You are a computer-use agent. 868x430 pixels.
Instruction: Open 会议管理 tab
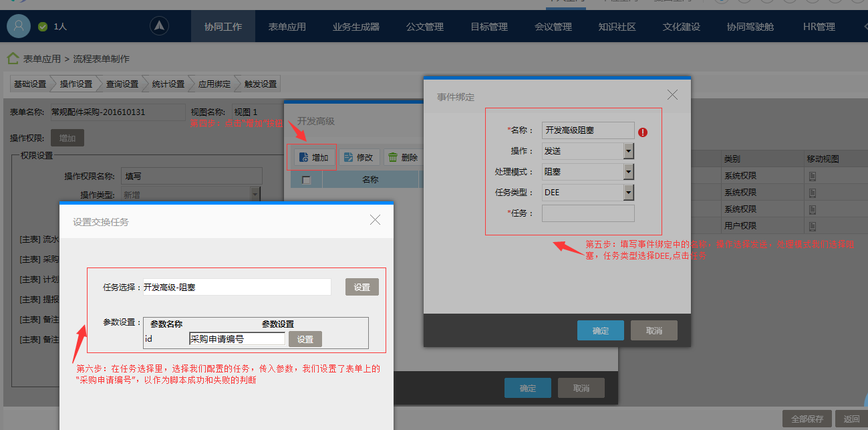click(553, 27)
